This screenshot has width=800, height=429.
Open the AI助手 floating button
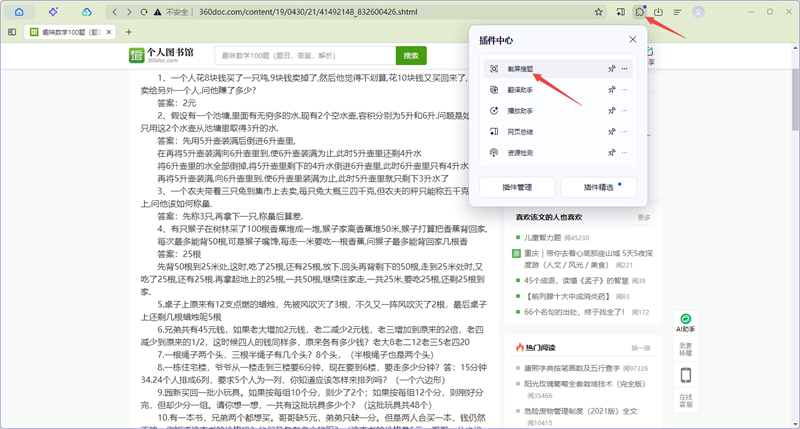(686, 323)
